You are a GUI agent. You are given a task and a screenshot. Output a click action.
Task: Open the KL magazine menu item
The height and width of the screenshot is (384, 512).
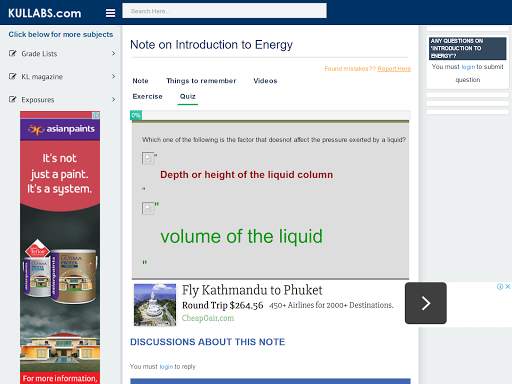[42, 77]
